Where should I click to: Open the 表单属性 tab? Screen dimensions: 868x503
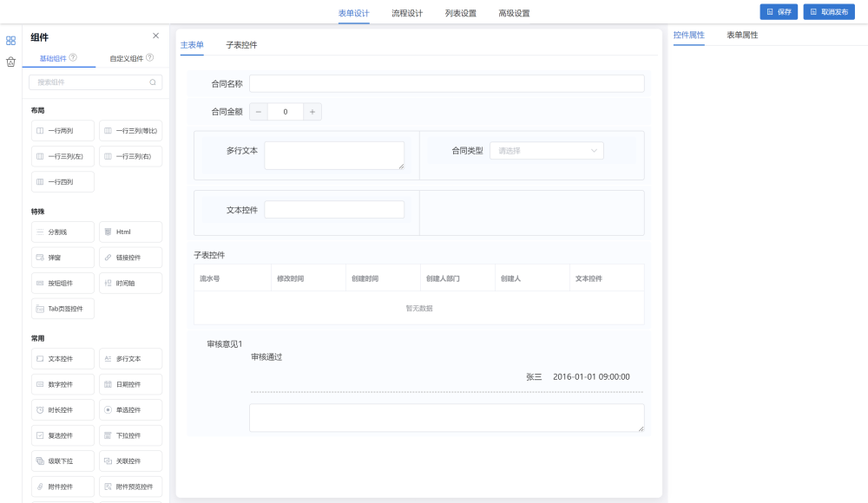coord(742,36)
